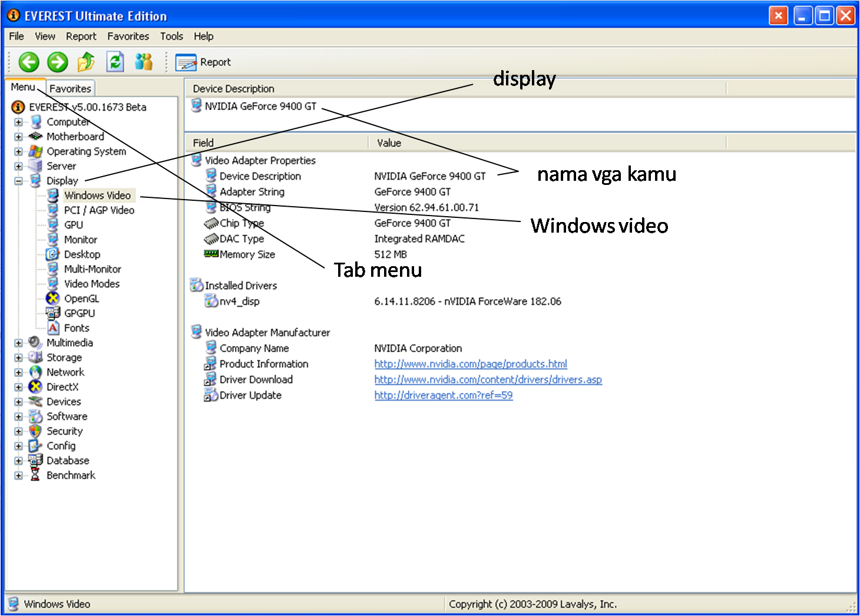This screenshot has width=860, height=616.
Task: Click the Software icon in the tree
Action: [36, 416]
